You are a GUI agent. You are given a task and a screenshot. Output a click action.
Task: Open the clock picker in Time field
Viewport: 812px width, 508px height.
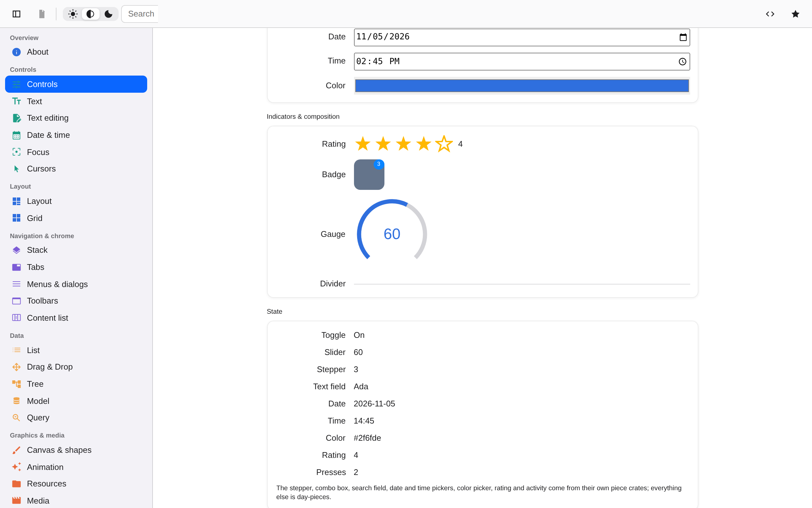[x=683, y=62]
